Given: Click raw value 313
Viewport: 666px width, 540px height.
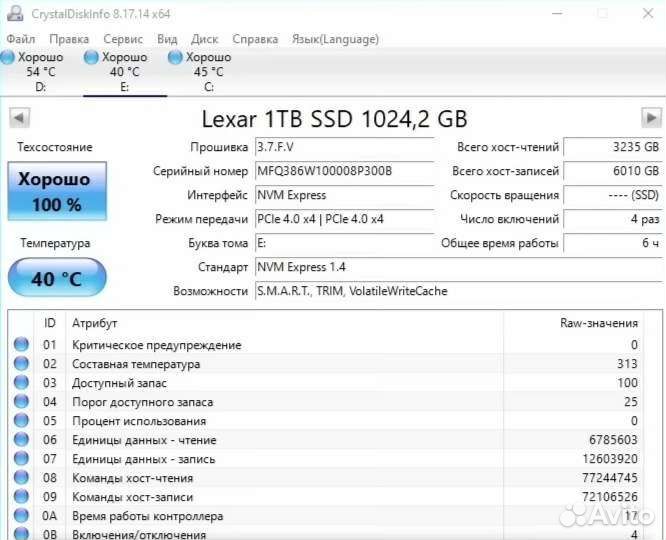Looking at the screenshot, I should point(627,364).
